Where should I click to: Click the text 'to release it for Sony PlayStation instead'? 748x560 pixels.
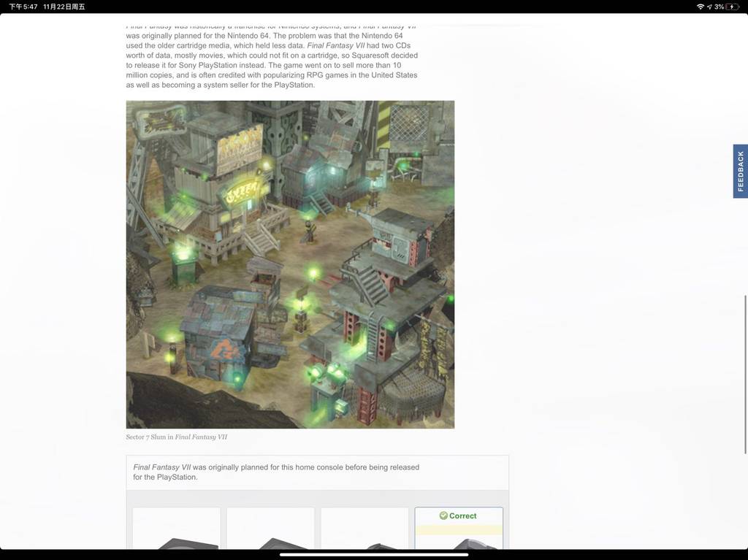click(196, 66)
